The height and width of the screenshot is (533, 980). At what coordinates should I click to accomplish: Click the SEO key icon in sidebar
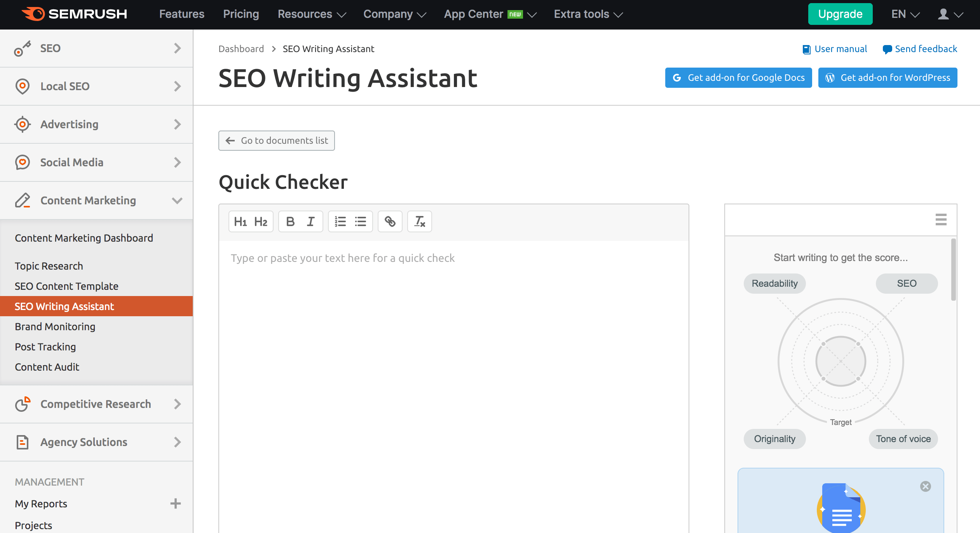[23, 49]
